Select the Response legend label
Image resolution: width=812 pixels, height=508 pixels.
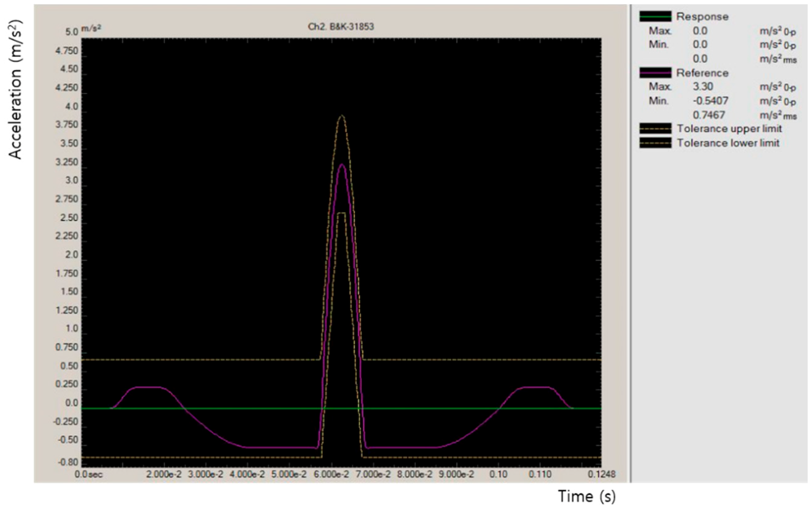[702, 17]
